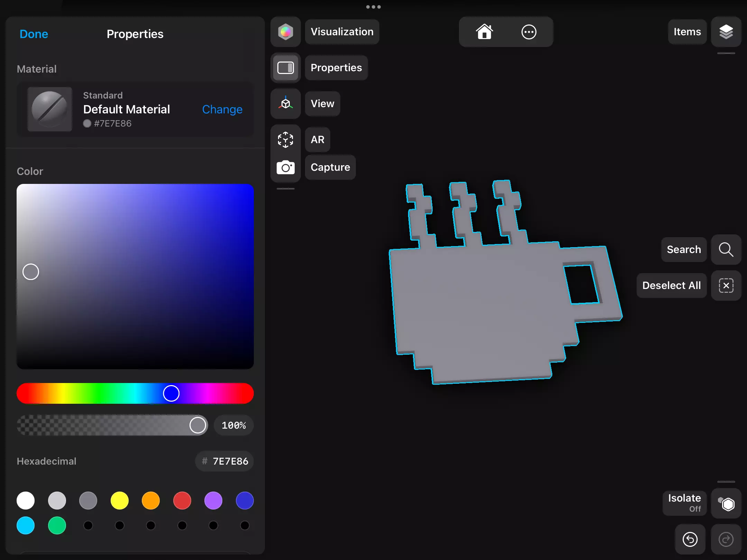Click Done to close Properties
747x560 pixels.
coord(34,34)
